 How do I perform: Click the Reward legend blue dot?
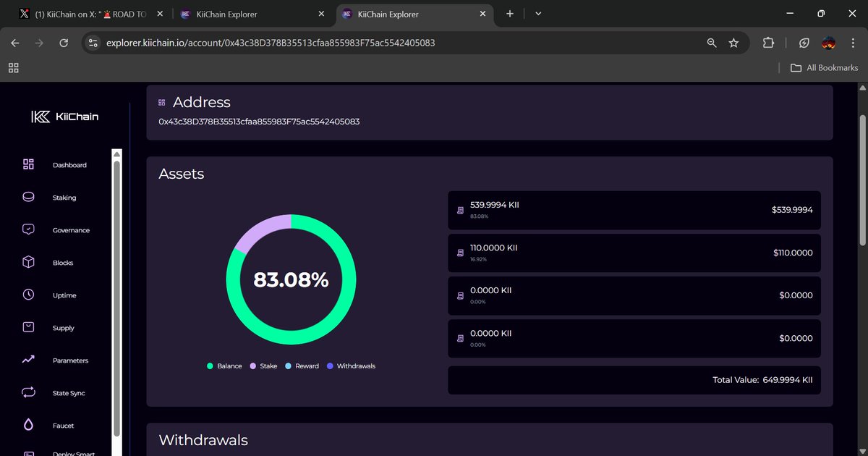(288, 366)
